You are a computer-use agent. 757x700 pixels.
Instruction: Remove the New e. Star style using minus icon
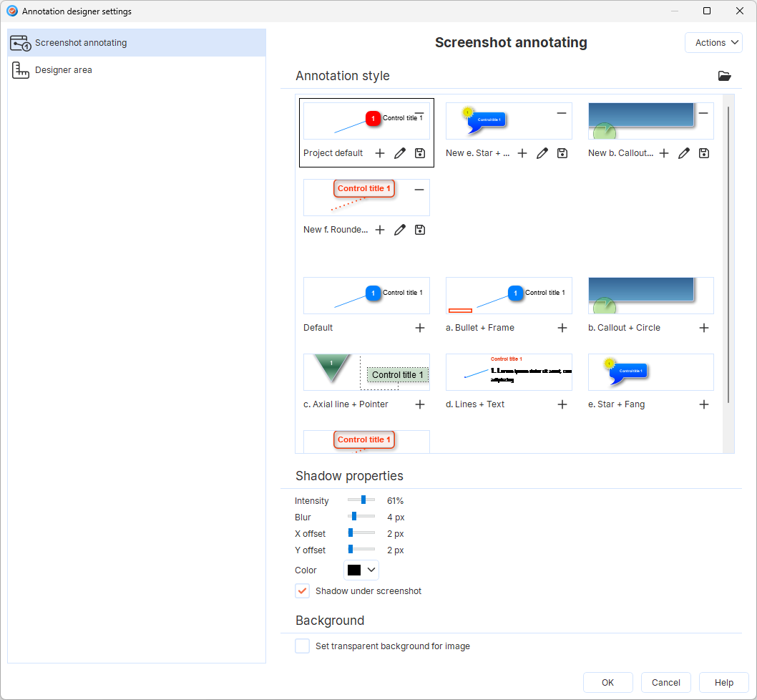562,113
